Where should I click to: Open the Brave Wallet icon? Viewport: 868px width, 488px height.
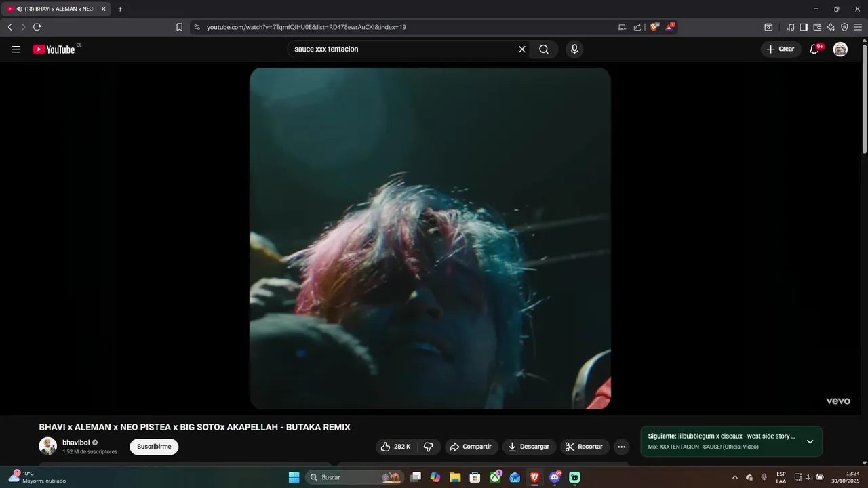click(x=817, y=27)
